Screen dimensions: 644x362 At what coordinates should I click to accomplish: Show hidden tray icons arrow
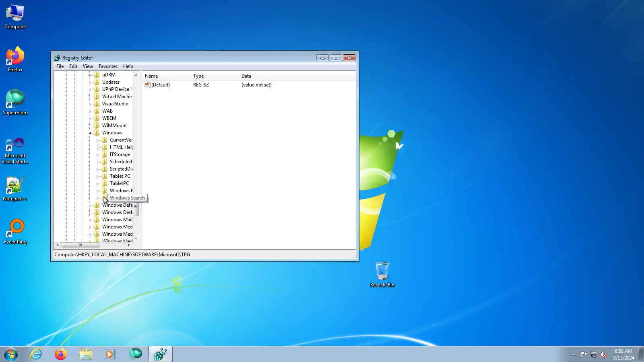[574, 354]
